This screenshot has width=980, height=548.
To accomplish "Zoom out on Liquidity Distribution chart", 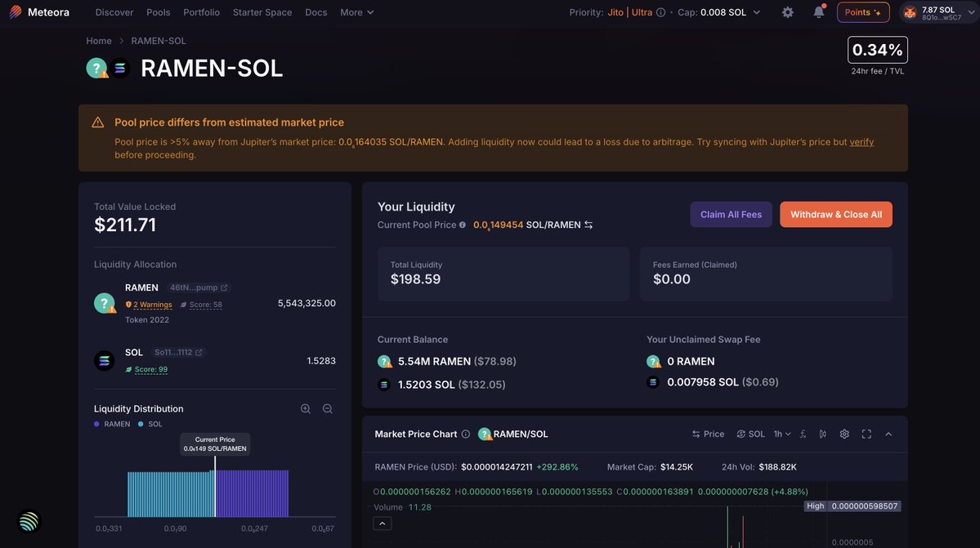I will tap(328, 409).
